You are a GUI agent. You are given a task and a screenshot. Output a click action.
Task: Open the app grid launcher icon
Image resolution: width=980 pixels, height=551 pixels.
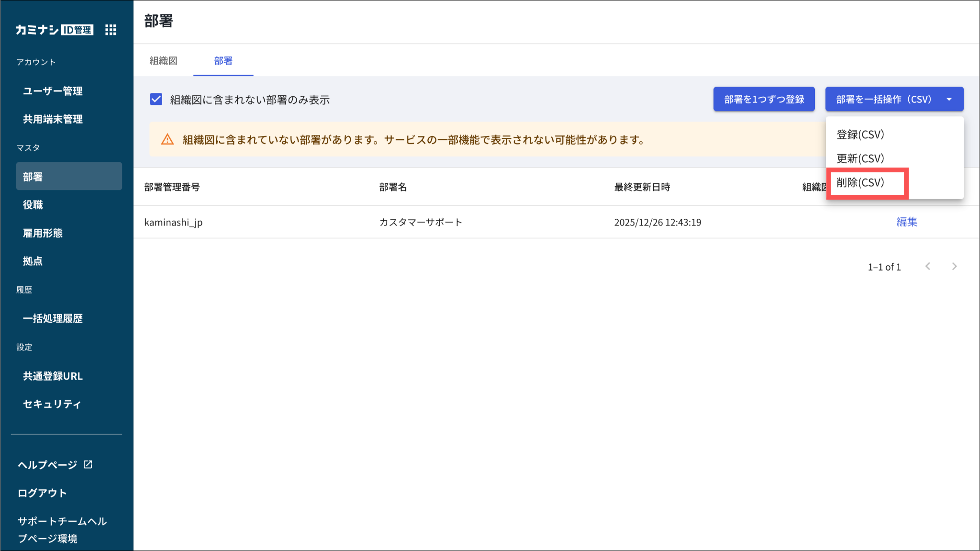click(111, 30)
